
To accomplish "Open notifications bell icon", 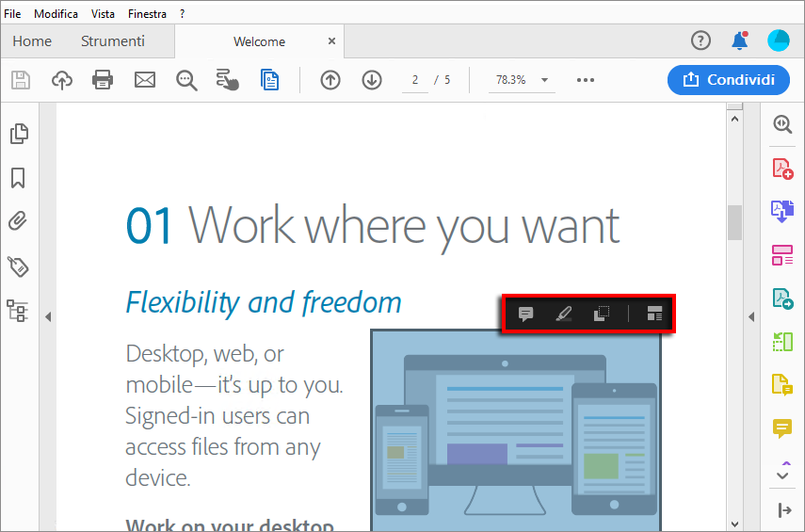I will [740, 40].
